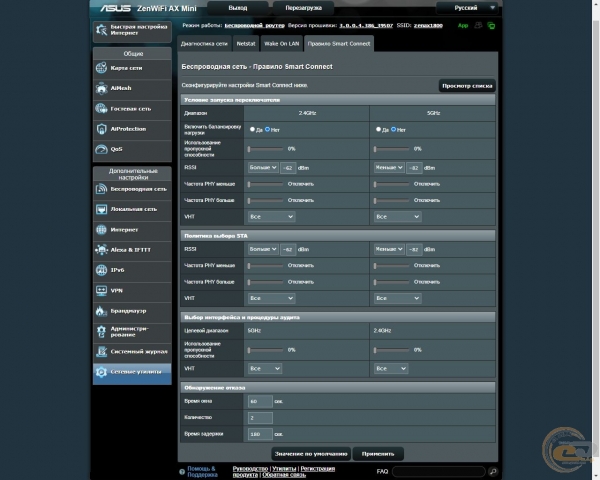Adjust STA policy PHY rate greater slider for 2.4GHz

[266, 282]
